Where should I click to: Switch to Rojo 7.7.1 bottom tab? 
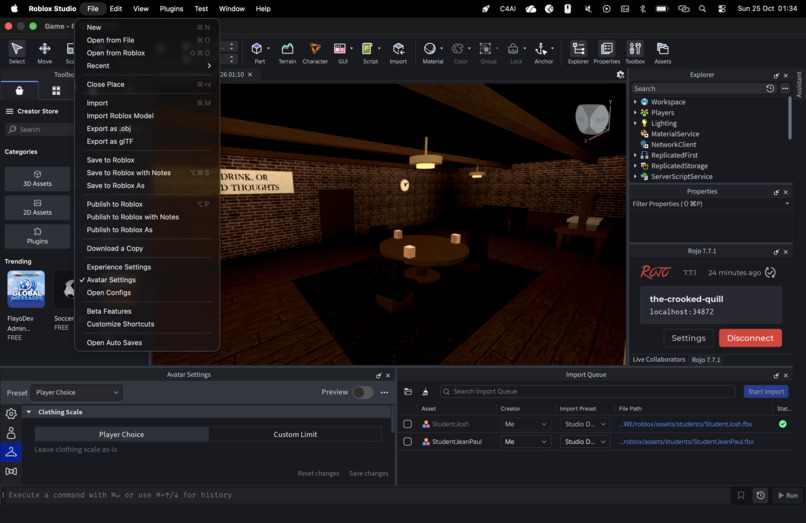[x=706, y=360]
